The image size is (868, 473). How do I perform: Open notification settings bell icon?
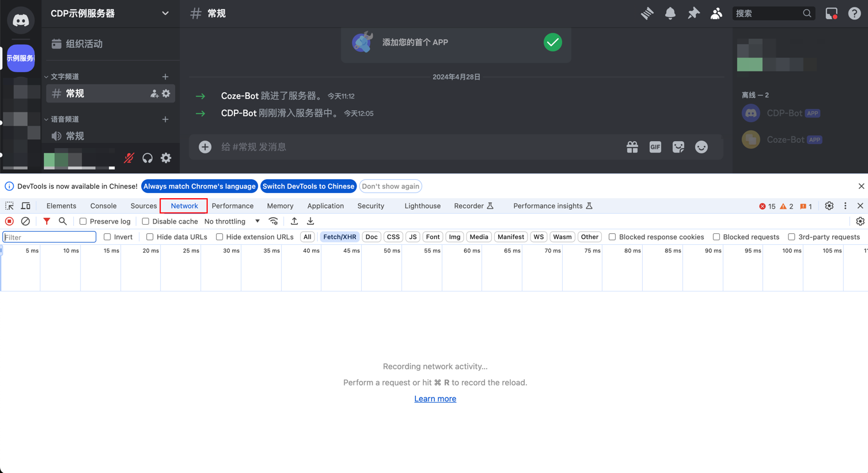pos(670,13)
